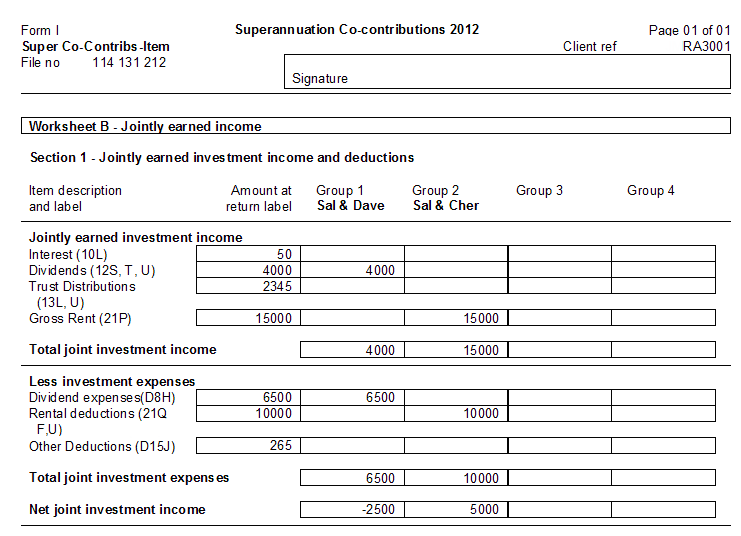Click Gross Rent cell under Group 2

click(x=456, y=318)
